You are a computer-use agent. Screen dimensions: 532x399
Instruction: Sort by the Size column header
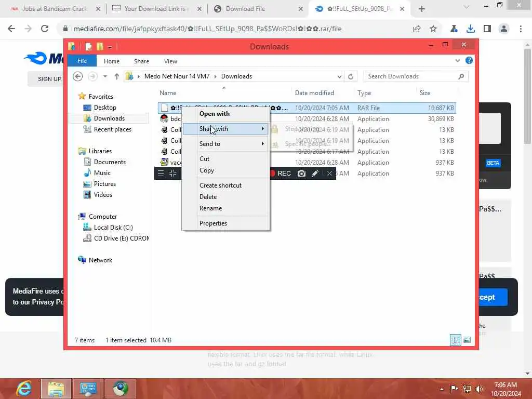click(x=425, y=93)
